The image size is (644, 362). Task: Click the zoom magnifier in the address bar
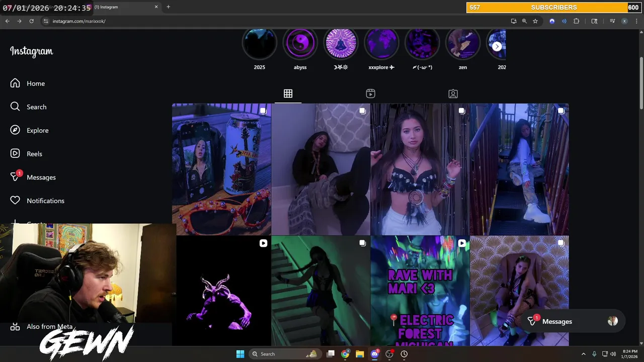pyautogui.click(x=524, y=21)
